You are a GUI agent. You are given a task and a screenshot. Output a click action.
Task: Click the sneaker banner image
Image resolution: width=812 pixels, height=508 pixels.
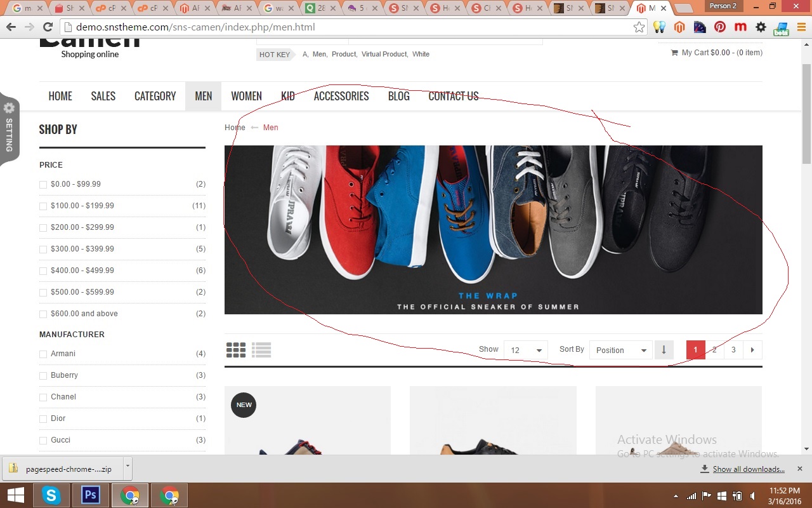coord(493,229)
